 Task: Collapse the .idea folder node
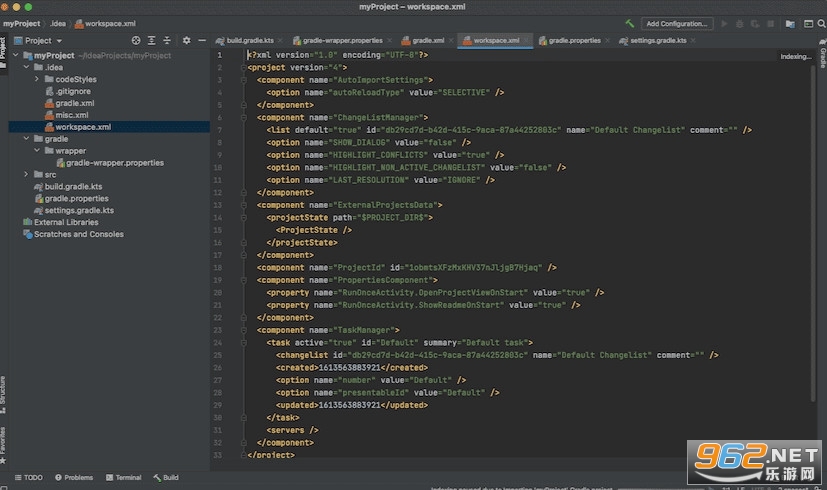pos(26,67)
